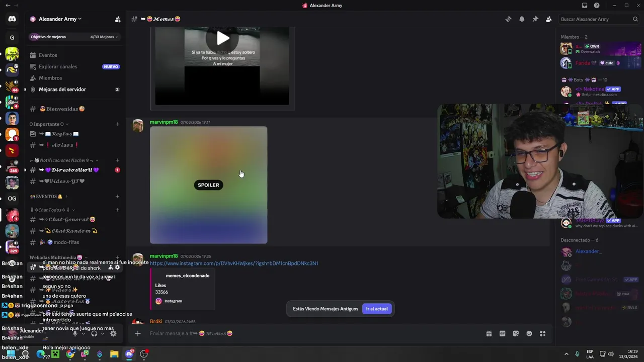
Task: Send a gift via gift icon
Action: pyautogui.click(x=489, y=333)
